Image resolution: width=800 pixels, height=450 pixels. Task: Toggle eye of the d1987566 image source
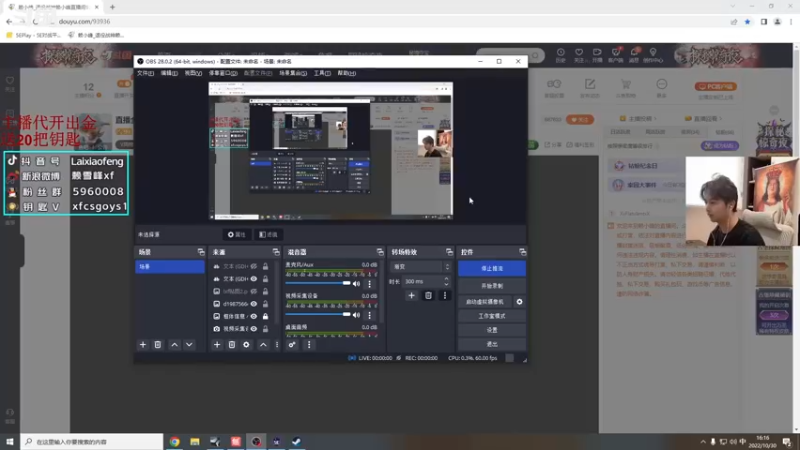pyautogui.click(x=254, y=304)
